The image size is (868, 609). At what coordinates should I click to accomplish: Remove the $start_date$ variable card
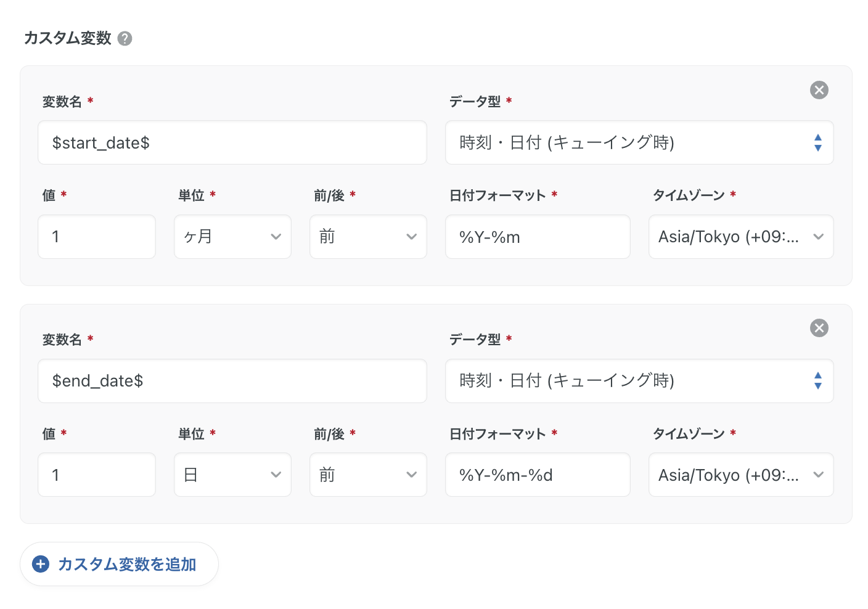[819, 90]
